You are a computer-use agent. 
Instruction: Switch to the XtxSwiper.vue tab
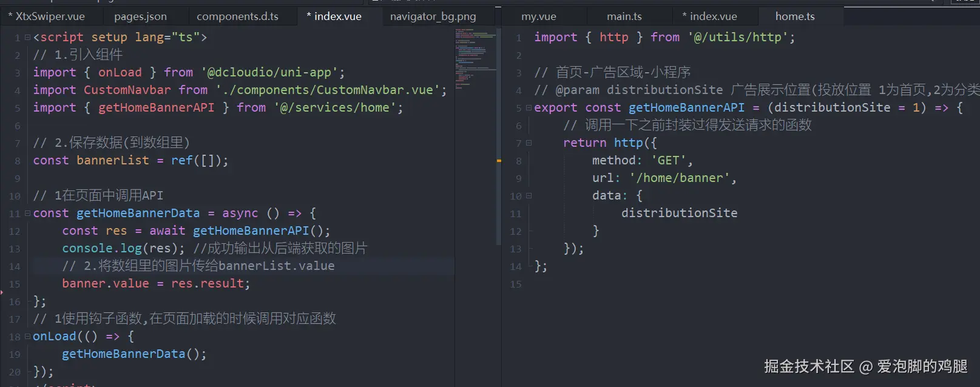(47, 16)
